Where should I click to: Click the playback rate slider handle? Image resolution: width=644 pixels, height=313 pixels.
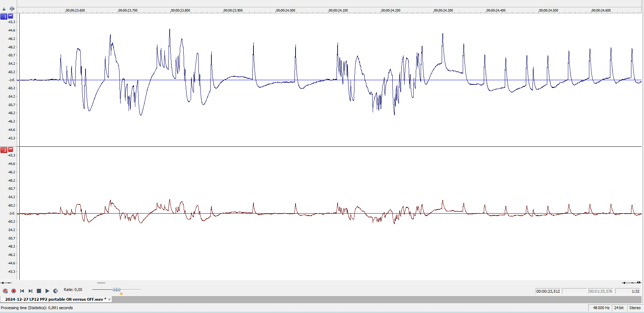pos(117,290)
